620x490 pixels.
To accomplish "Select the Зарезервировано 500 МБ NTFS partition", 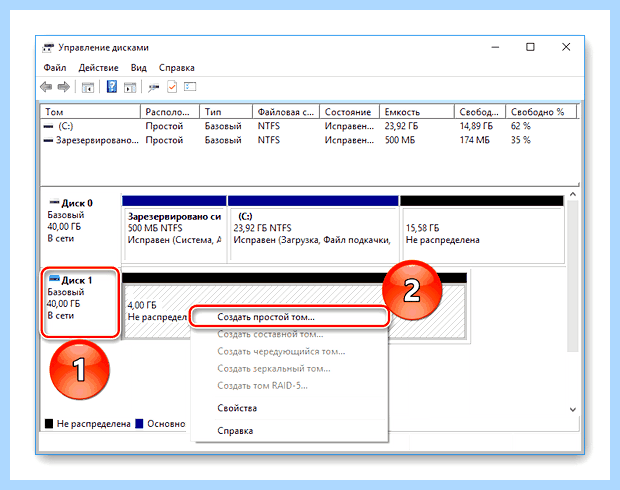I will tap(174, 229).
